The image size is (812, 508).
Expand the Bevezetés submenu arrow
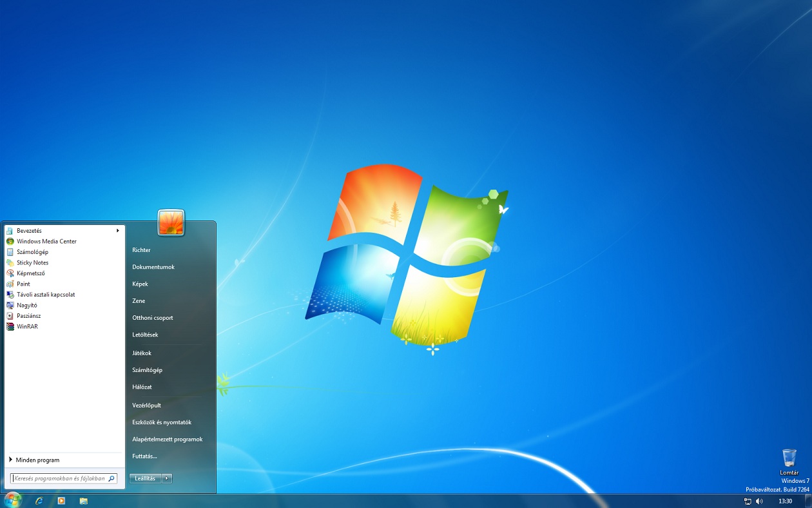(x=118, y=231)
